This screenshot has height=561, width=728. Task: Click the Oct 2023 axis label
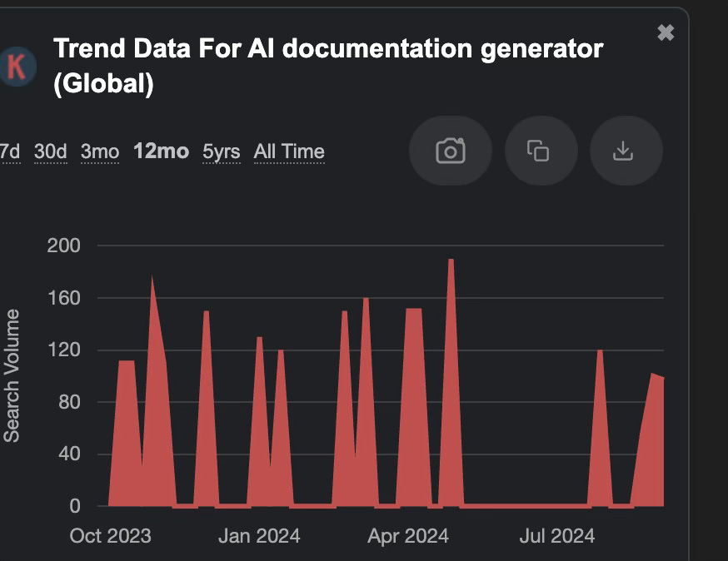[x=111, y=536]
